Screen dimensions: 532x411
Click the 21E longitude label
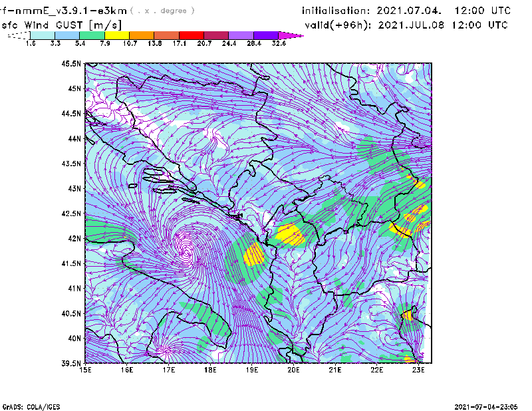(x=335, y=370)
